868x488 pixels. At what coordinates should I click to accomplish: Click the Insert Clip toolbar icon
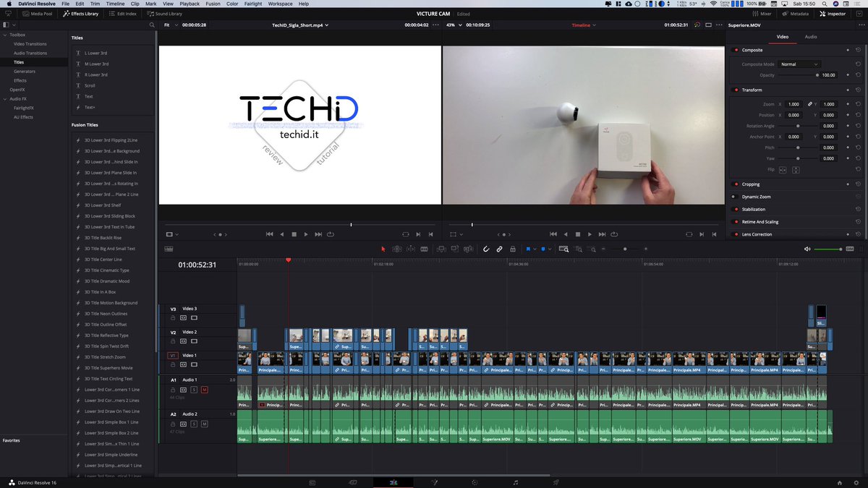tap(441, 249)
